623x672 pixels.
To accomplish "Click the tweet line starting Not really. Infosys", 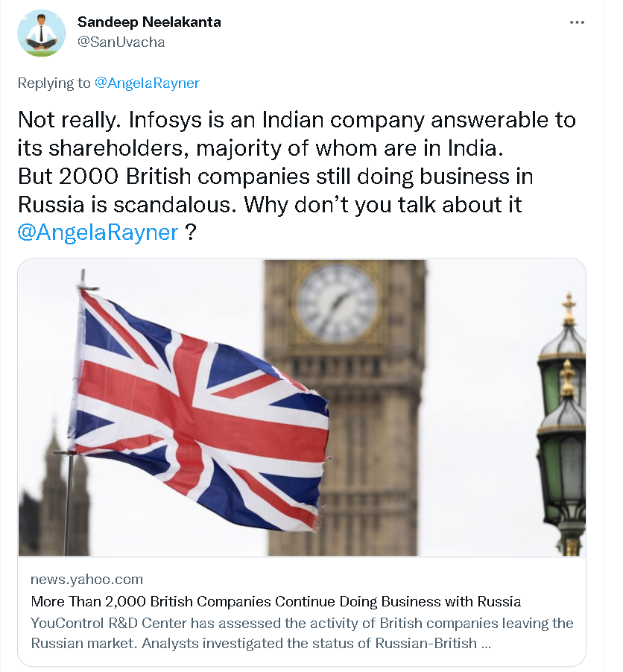I will pos(297,120).
